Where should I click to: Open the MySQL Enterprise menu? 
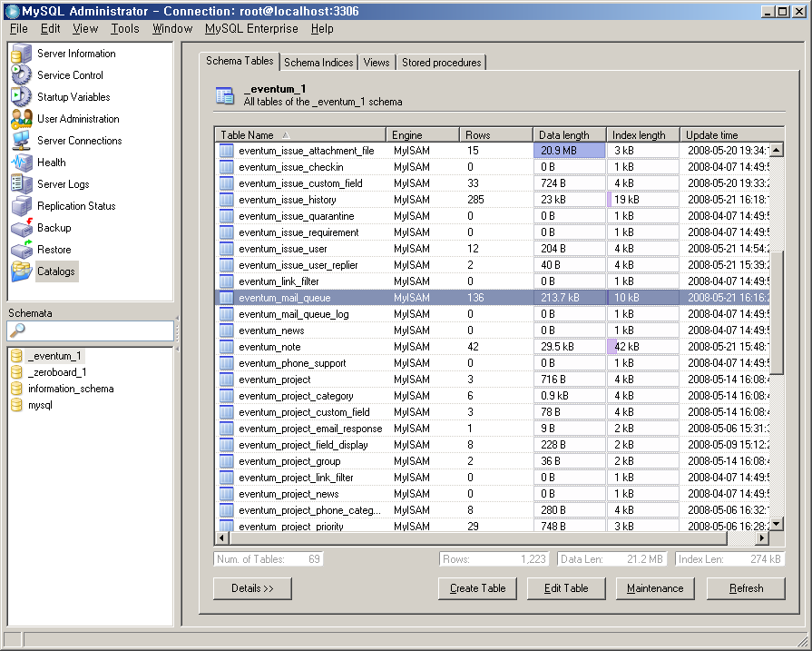point(251,28)
